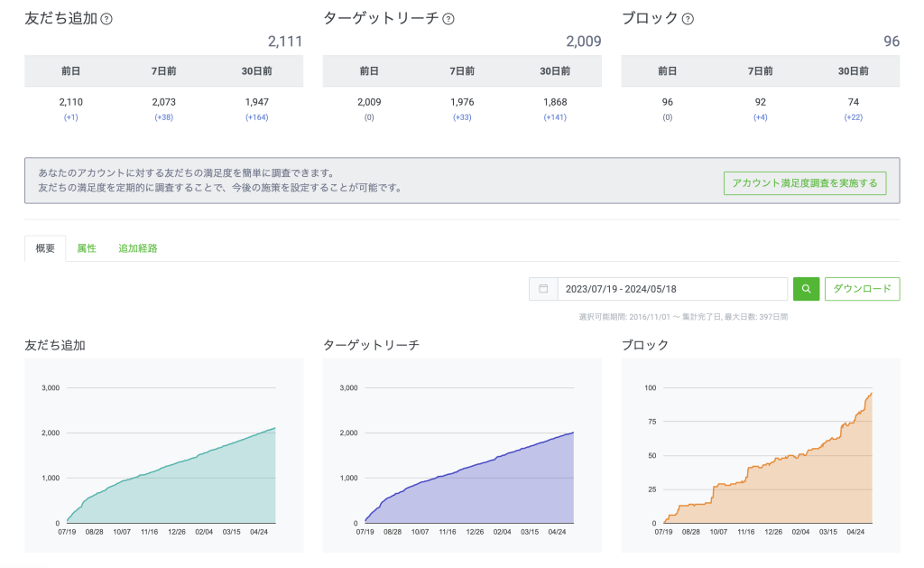Viewport: 924px width, 568px height.
Task: Click the help icon beside top 友だち追加 heading
Action: coord(106,19)
